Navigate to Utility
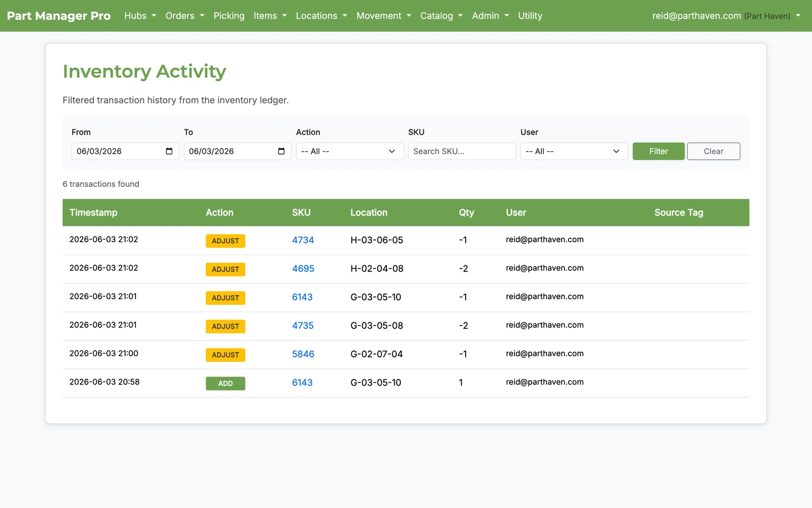 [530, 16]
